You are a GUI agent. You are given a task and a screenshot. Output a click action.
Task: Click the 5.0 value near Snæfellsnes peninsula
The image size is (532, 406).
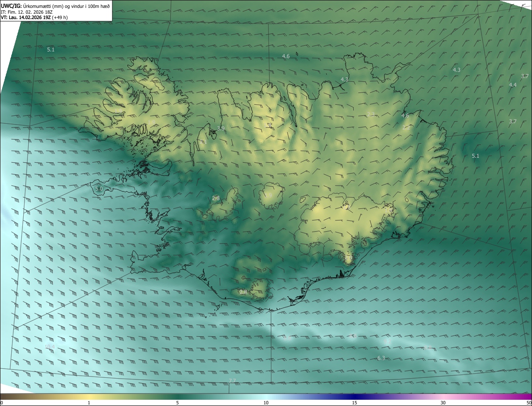coord(99,188)
